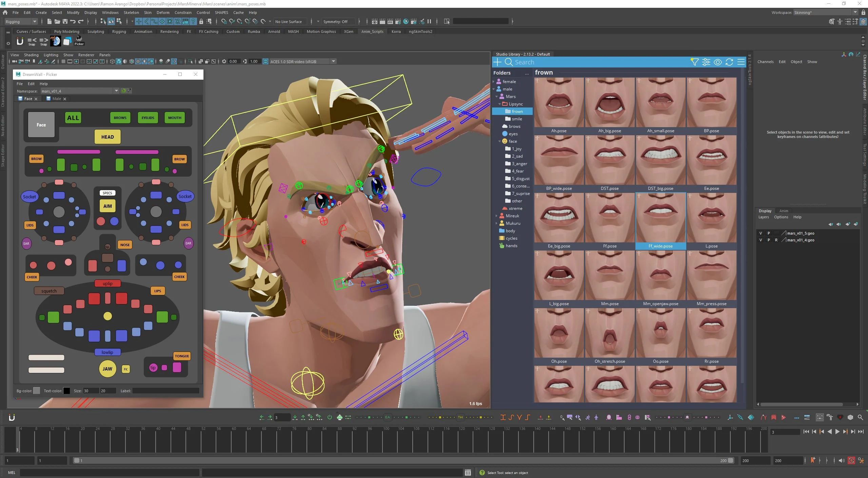Click the Studio Library refresh icon
868x478 pixels.
(x=729, y=62)
